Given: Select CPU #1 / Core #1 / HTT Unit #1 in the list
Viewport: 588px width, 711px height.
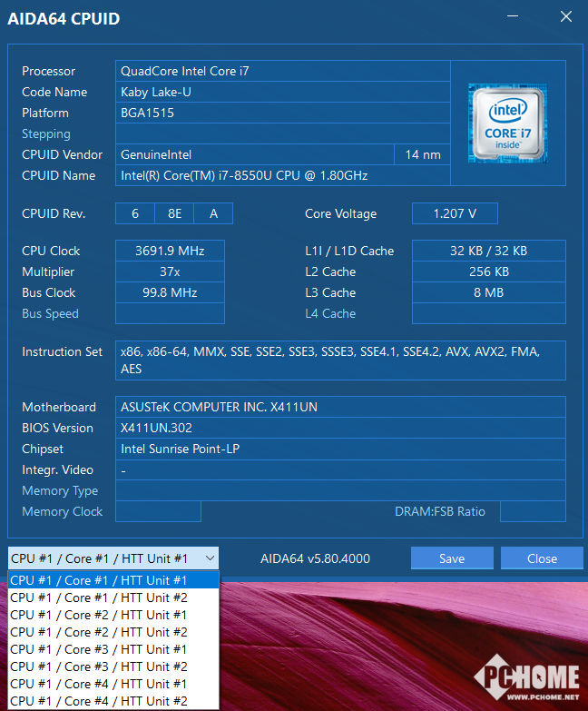Looking at the screenshot, I should coord(113,580).
